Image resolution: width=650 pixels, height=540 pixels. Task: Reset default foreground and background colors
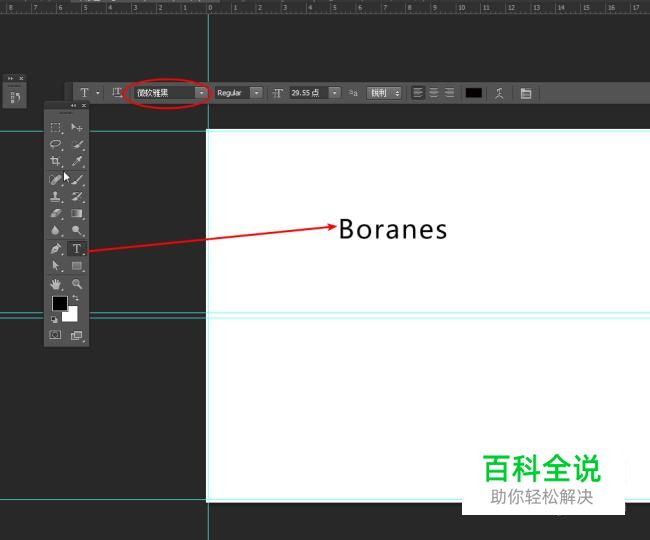[x=54, y=319]
